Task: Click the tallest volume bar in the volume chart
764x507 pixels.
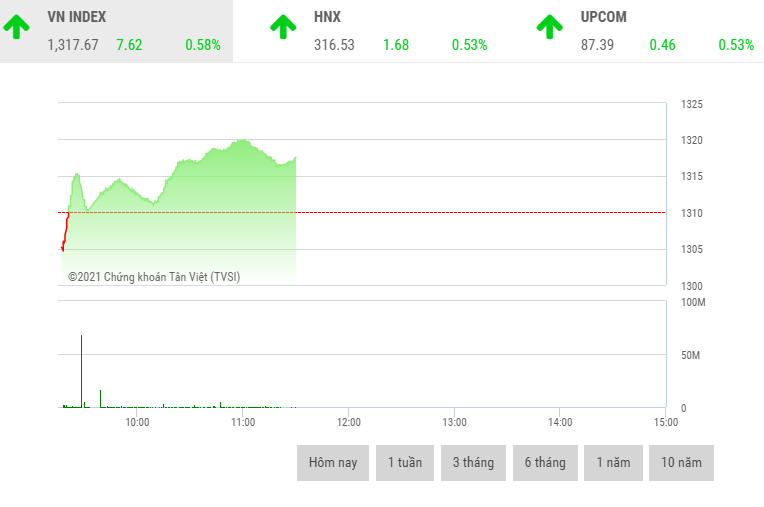Action: pos(81,370)
